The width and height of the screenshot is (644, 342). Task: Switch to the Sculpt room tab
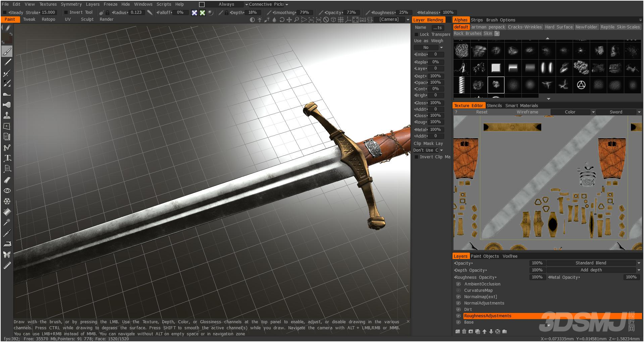click(87, 19)
